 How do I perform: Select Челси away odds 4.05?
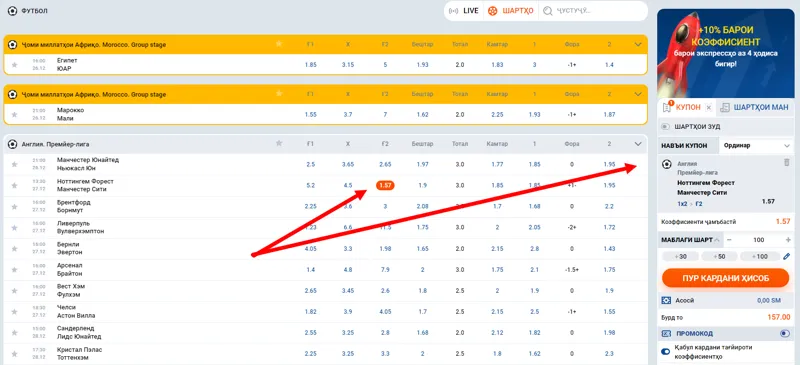click(385, 311)
